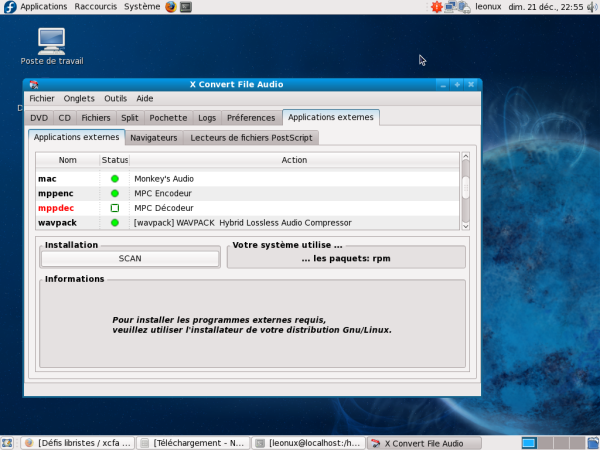Click the 'les paquets: rpm' label
Viewport: 600px width, 450px height.
346,259
